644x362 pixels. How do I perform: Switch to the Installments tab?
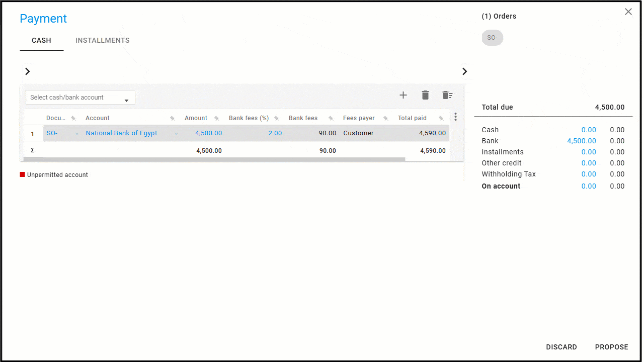coord(103,41)
